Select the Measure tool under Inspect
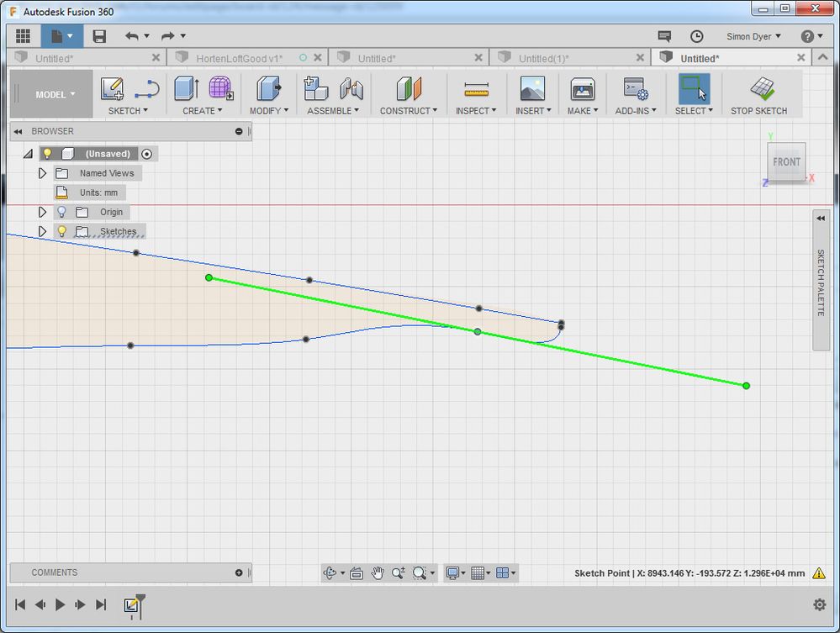 pos(476,89)
